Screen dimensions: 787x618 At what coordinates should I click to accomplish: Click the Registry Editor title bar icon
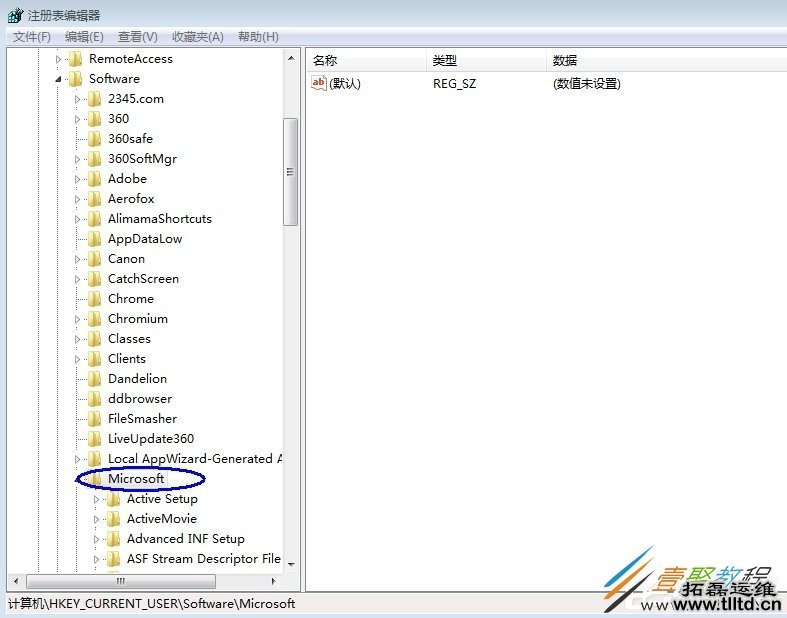tap(15, 15)
